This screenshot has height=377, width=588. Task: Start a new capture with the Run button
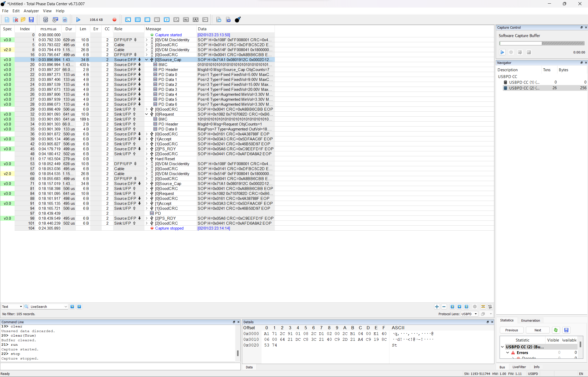[78, 20]
